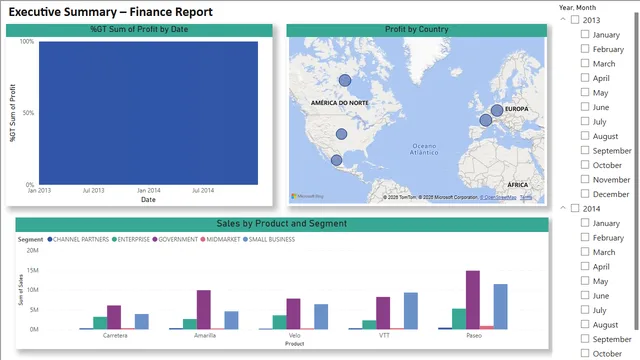This screenshot has height=360, width=640.
Task: Click the 'Year, Month' slicer header
Action: [577, 7]
